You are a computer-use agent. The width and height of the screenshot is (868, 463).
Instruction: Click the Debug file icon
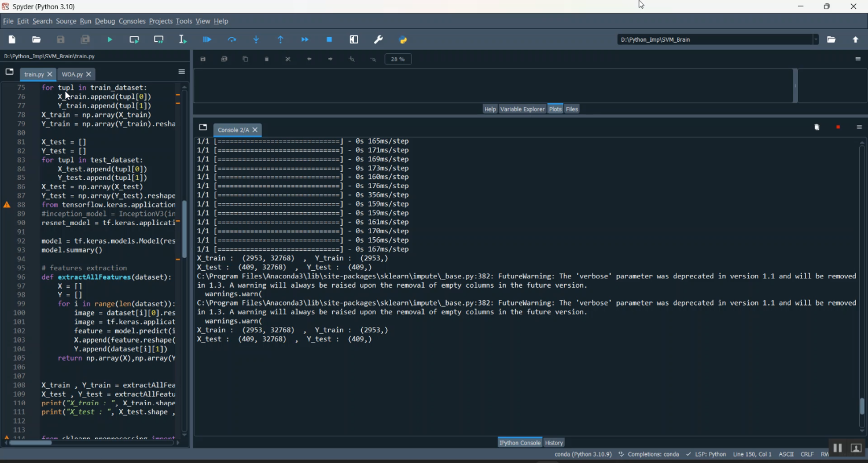pyautogui.click(x=207, y=40)
